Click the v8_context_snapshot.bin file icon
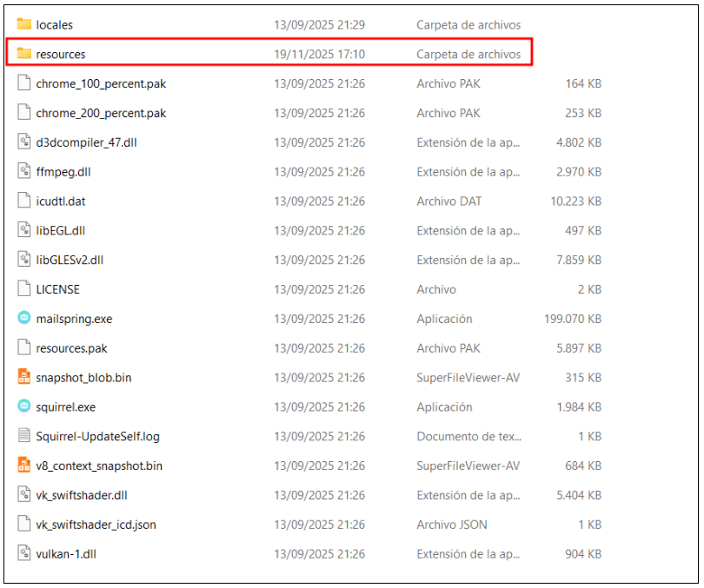 (24, 466)
